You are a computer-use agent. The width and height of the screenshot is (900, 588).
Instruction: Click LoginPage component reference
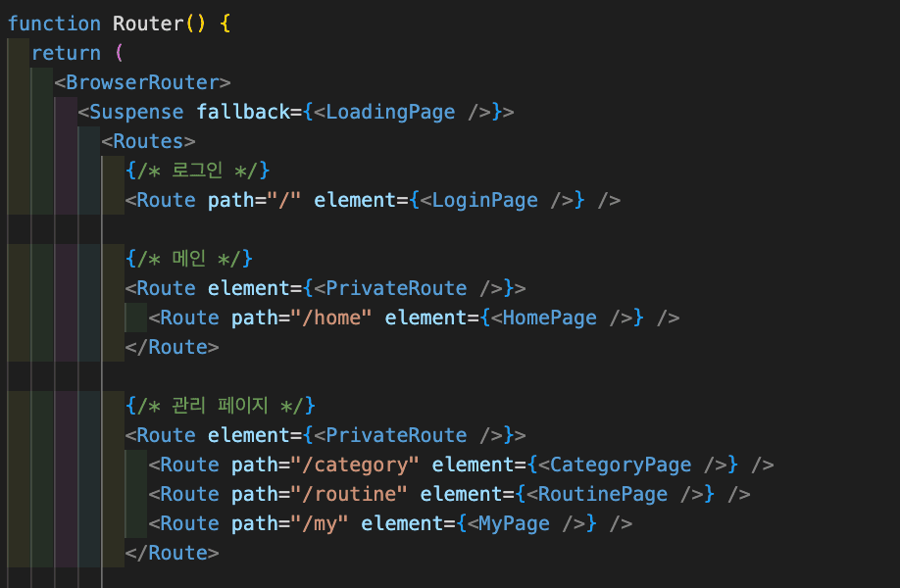[x=485, y=200]
